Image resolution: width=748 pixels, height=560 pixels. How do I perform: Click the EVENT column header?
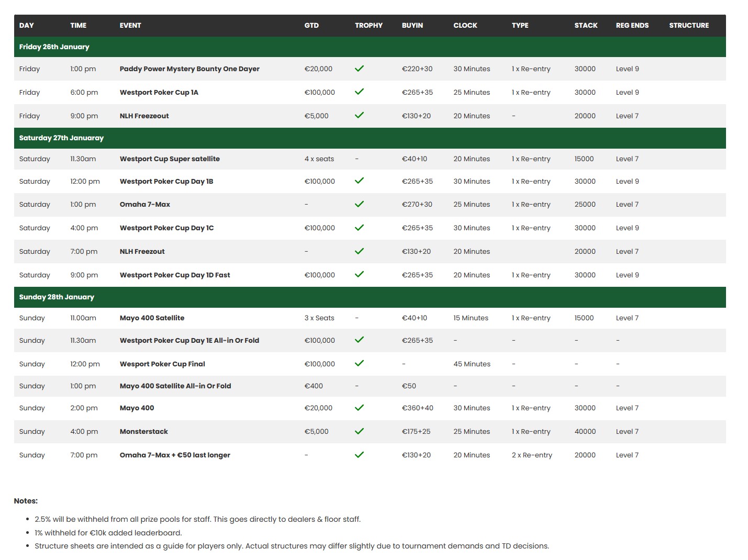130,25
